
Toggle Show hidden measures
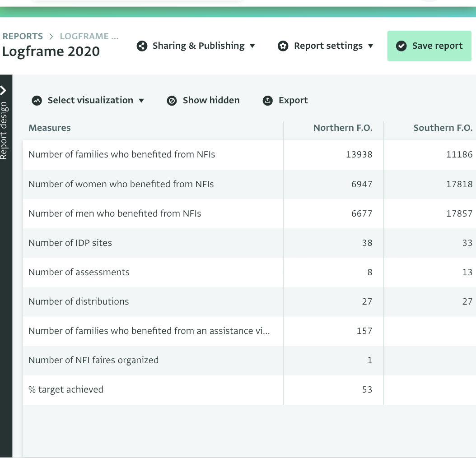click(x=211, y=101)
